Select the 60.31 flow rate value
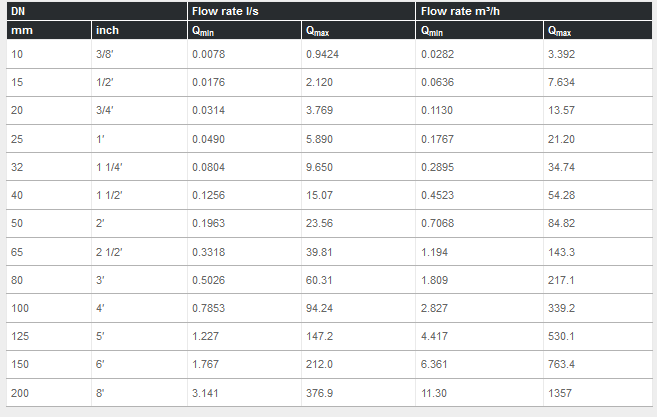 pos(321,280)
